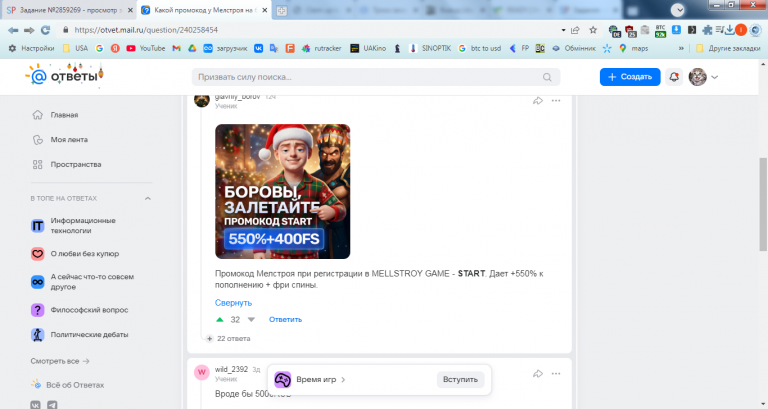Open the VK bookmark icon
The height and width of the screenshot is (409, 768).
coord(258,48)
